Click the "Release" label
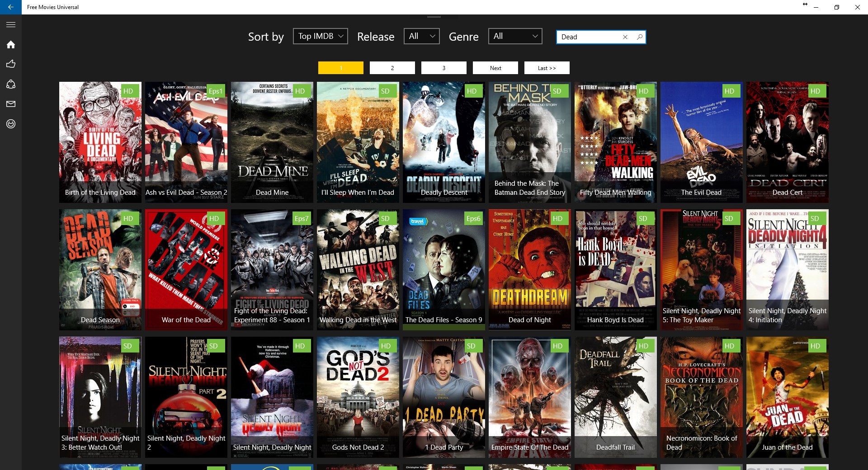Screen dimensions: 868x470 pyautogui.click(x=376, y=37)
